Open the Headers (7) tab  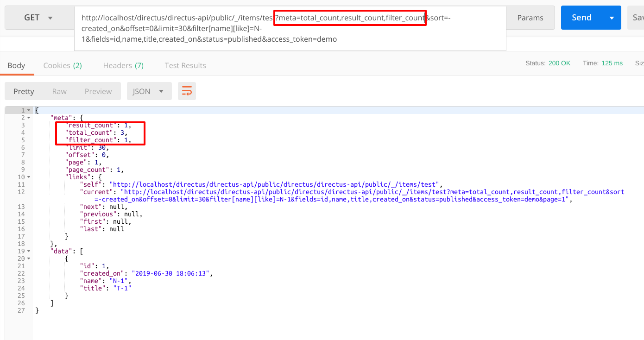pos(123,65)
